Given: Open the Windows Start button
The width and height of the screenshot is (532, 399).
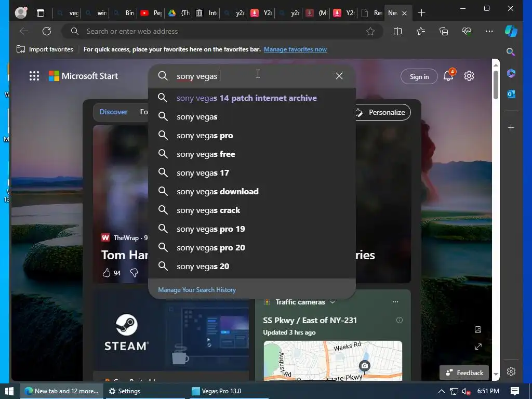Looking at the screenshot, I should pyautogui.click(x=9, y=391).
